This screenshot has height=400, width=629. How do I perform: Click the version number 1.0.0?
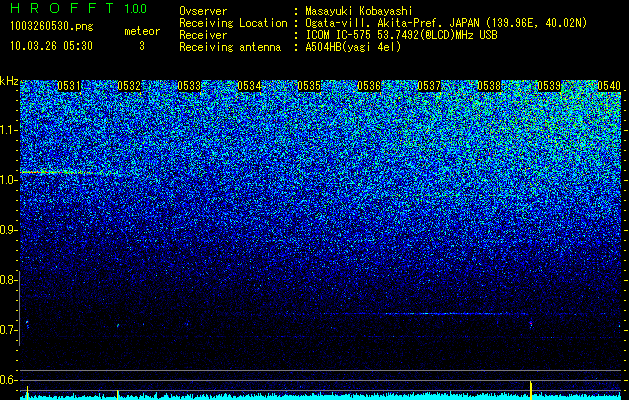click(136, 8)
